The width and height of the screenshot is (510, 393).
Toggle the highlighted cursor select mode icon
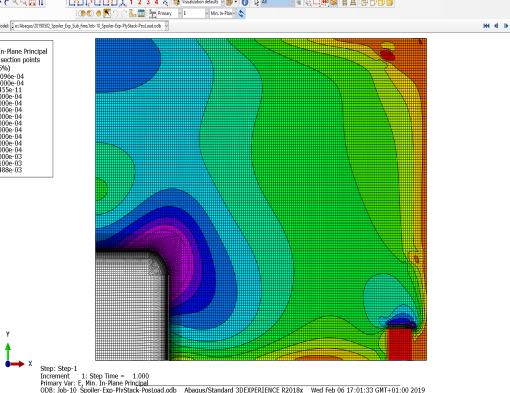(x=107, y=13)
